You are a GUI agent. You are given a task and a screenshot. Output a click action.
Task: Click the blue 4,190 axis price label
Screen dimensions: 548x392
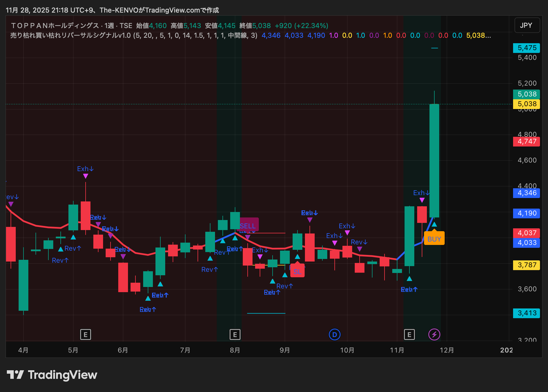527,213
